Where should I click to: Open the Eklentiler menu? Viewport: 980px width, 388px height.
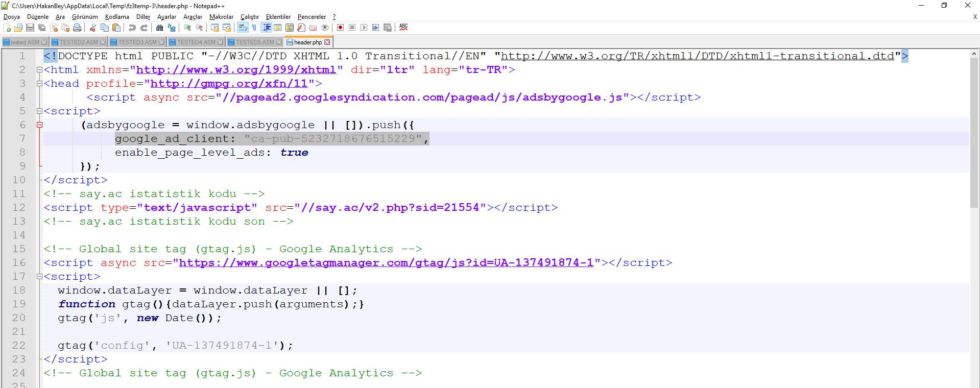point(278,17)
